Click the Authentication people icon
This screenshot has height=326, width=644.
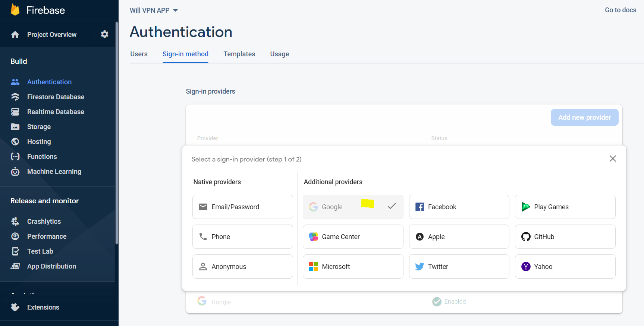pyautogui.click(x=15, y=82)
